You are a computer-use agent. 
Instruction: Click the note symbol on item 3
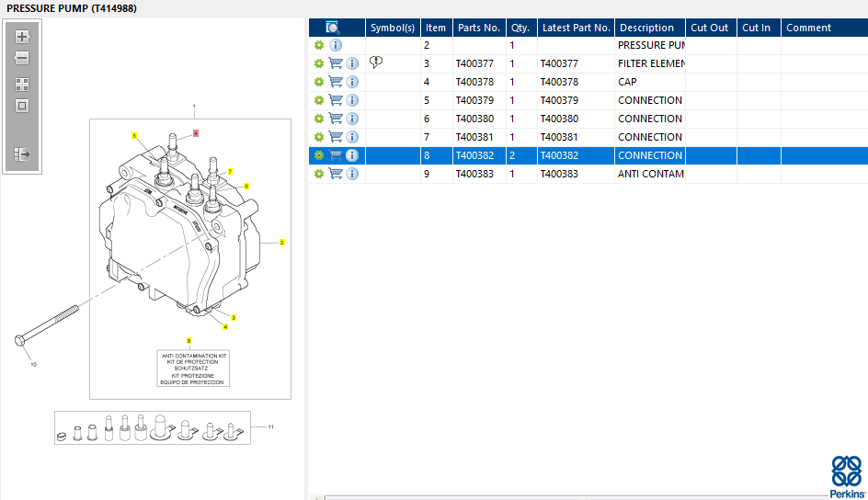click(376, 62)
